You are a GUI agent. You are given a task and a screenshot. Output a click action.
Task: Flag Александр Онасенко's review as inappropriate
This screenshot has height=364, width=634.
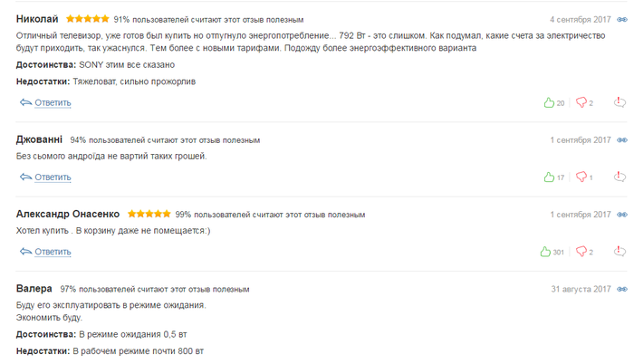pyautogui.click(x=620, y=250)
